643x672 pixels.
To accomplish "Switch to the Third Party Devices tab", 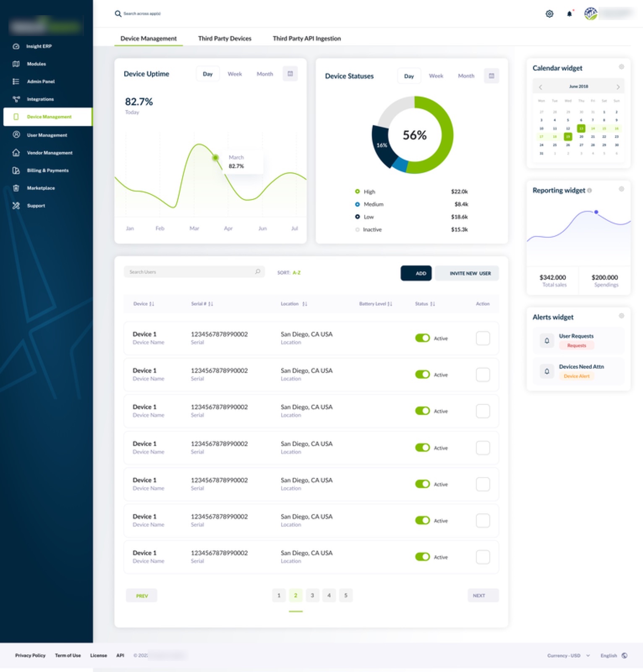I will [225, 39].
